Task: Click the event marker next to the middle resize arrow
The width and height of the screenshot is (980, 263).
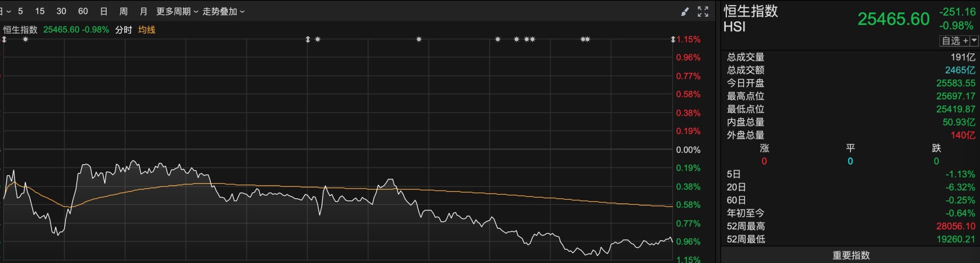Action: click(x=317, y=39)
